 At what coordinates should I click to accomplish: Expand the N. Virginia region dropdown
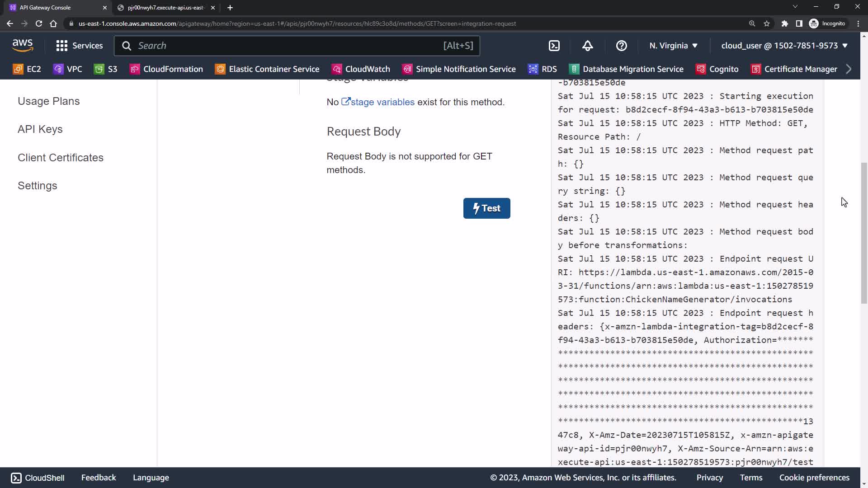click(674, 46)
